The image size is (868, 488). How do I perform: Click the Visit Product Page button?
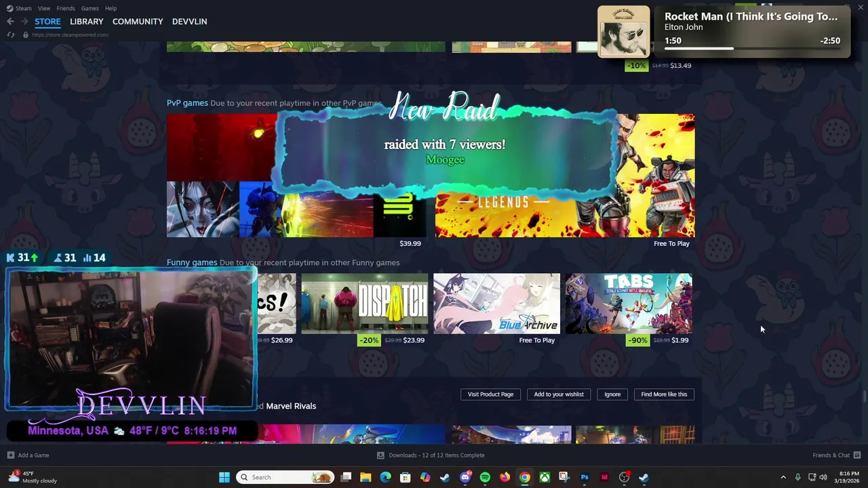pos(490,394)
